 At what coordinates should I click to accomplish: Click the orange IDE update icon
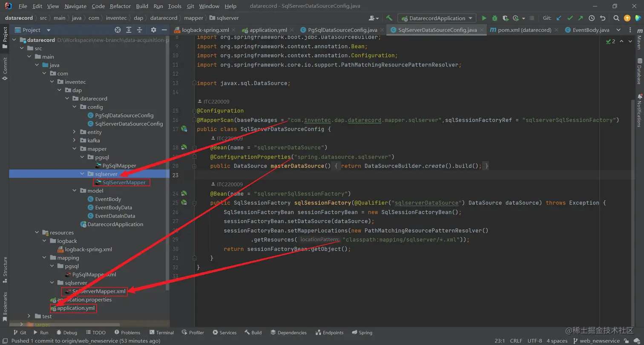point(627,18)
